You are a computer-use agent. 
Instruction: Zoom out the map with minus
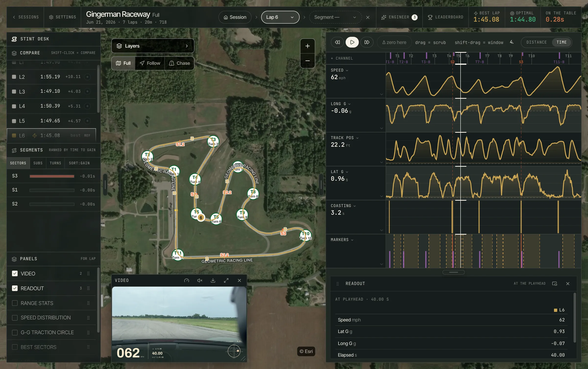click(307, 61)
